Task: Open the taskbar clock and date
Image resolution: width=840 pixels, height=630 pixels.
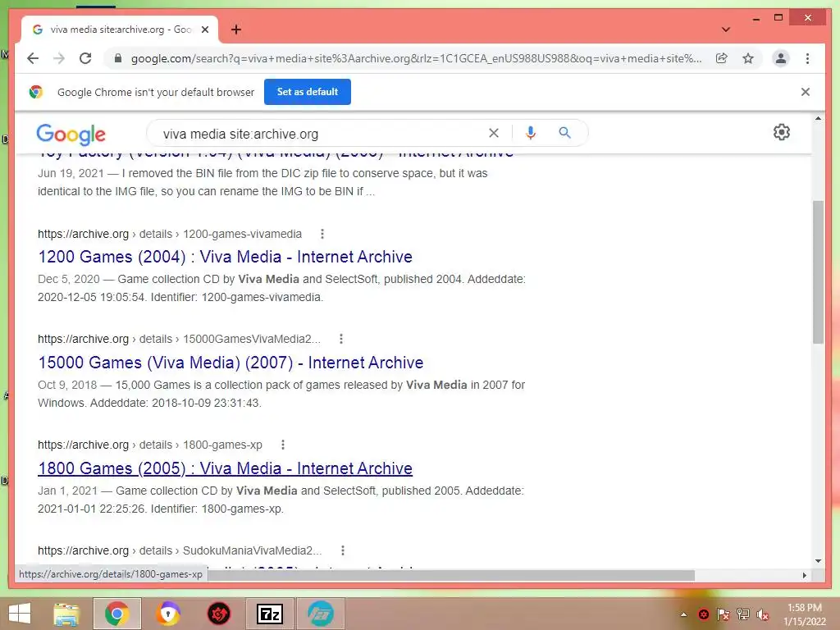Action: click(x=804, y=614)
